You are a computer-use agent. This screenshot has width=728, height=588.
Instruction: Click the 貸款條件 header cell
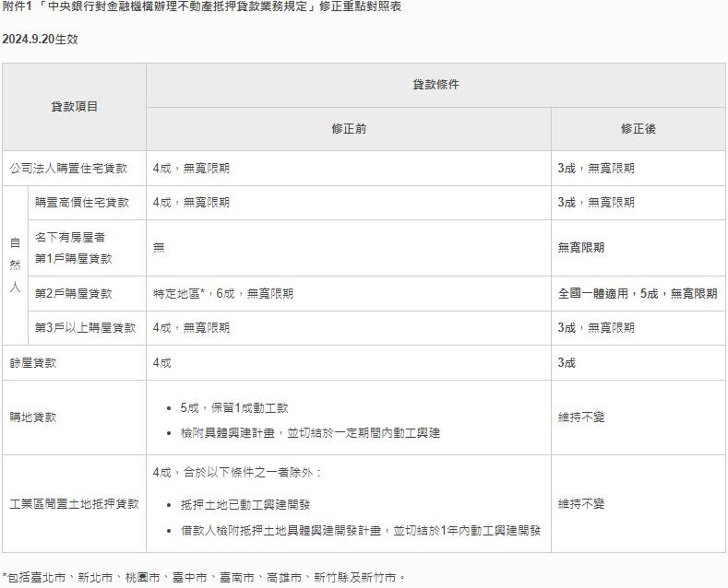(436, 85)
